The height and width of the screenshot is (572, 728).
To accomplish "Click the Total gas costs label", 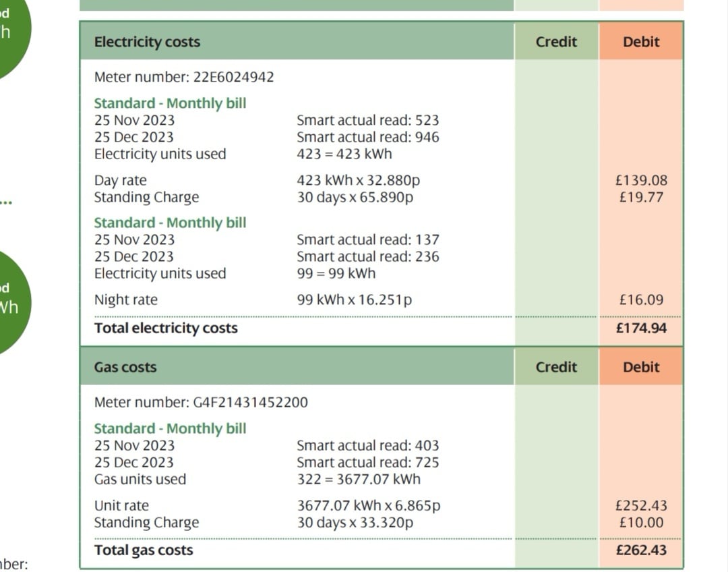I will pos(144,550).
